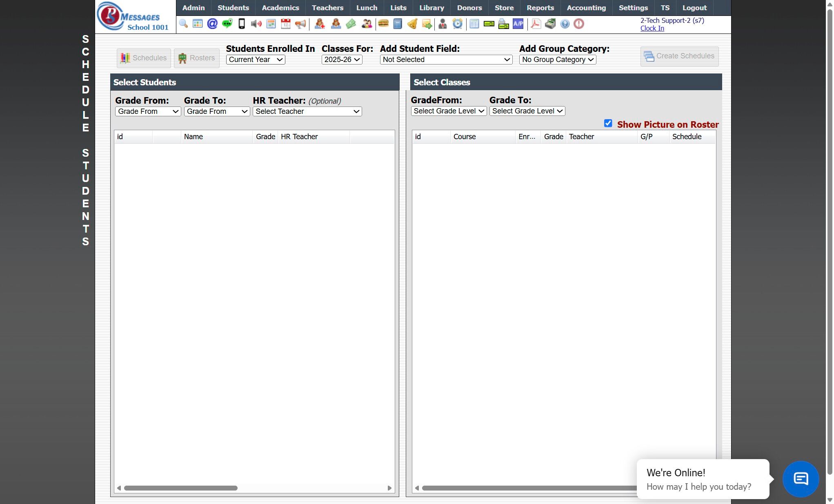834x504 pixels.
Task: Click the Clock In link
Action: point(652,28)
